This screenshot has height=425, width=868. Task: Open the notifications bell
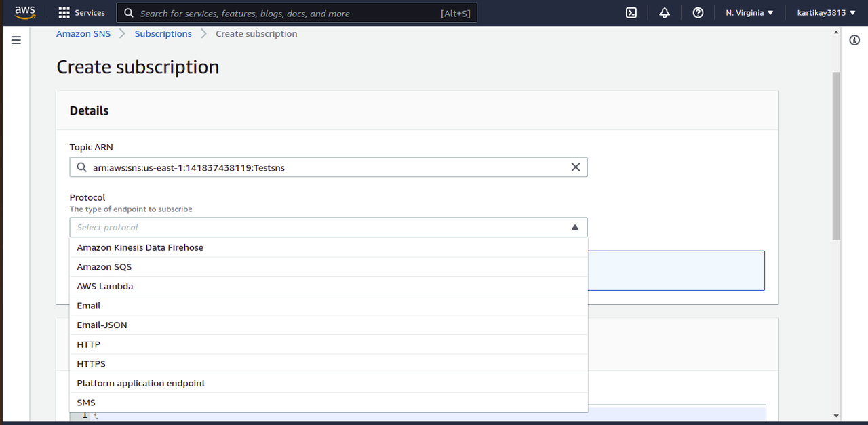[665, 13]
